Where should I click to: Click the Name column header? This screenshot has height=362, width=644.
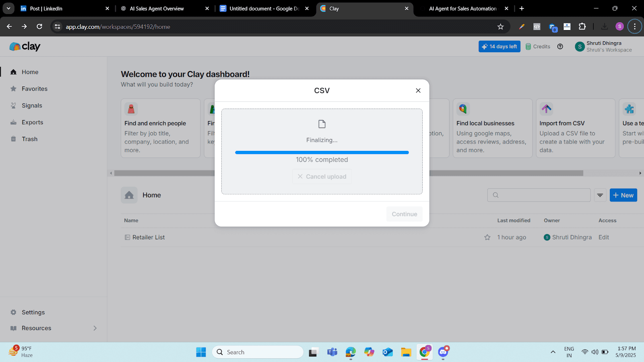pyautogui.click(x=131, y=220)
